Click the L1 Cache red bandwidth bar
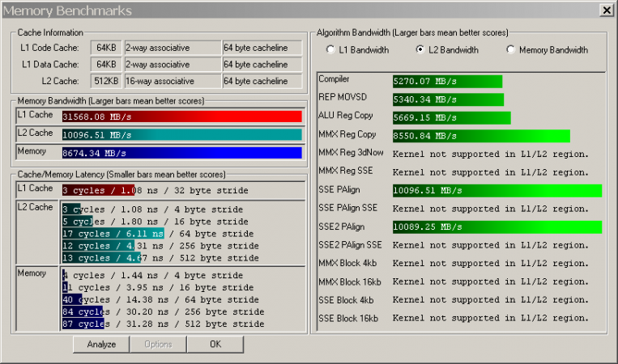618x364 pixels. pos(182,116)
